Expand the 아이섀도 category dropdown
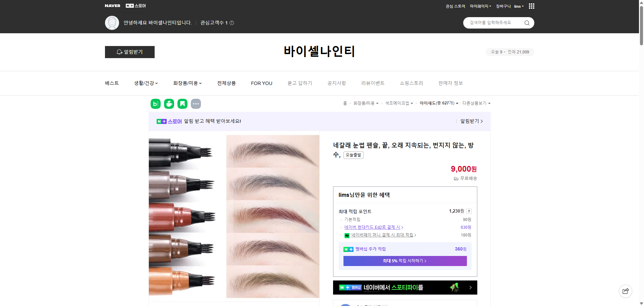 pos(457,103)
